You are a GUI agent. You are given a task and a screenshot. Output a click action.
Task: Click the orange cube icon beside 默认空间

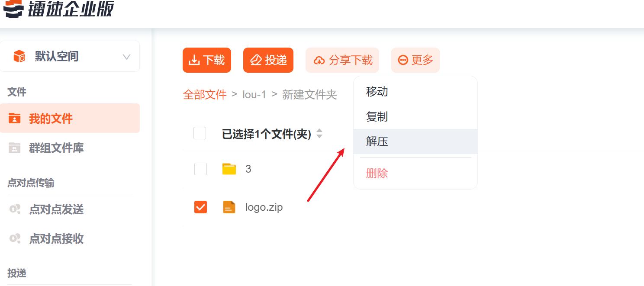pyautogui.click(x=19, y=56)
